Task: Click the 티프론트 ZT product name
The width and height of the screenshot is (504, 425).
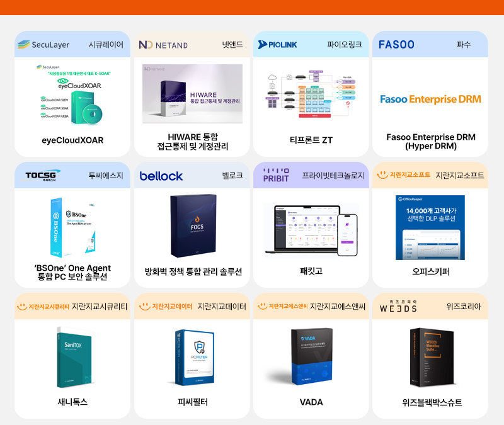Action: tap(311, 140)
